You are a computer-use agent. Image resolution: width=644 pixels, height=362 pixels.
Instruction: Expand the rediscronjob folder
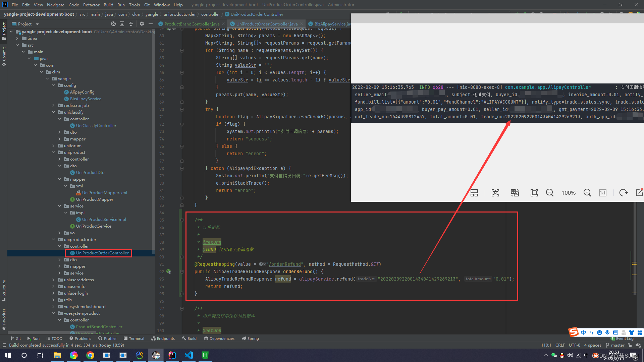tap(54, 106)
